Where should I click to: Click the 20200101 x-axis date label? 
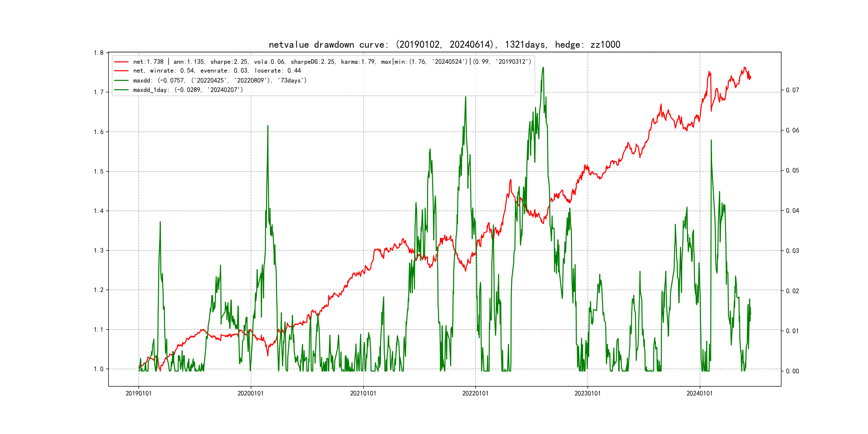(251, 394)
